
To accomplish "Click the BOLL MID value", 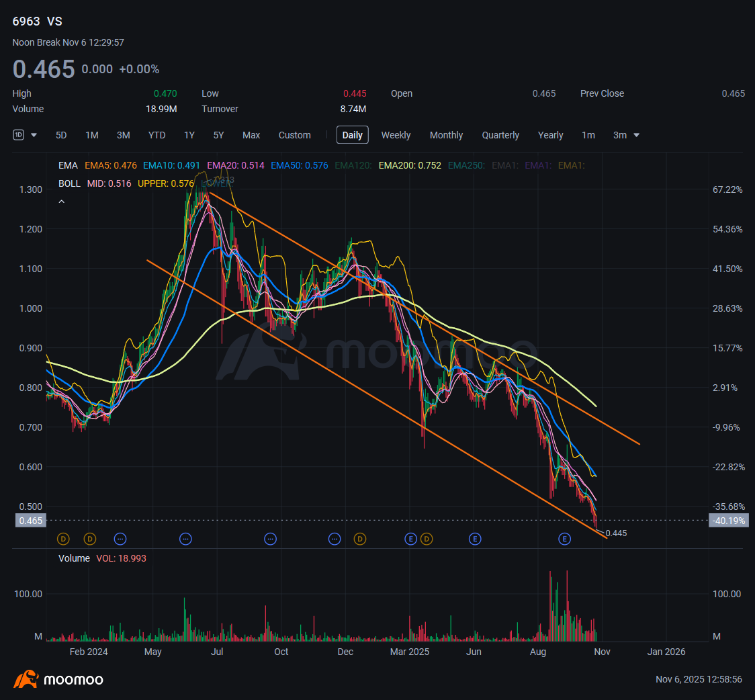I will point(109,184).
